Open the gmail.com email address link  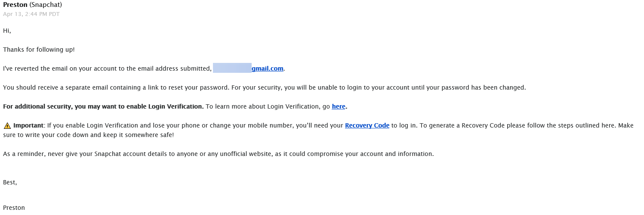click(267, 69)
